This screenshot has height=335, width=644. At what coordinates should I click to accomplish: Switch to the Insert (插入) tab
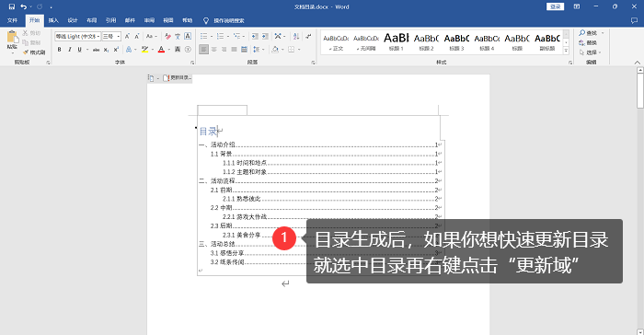pyautogui.click(x=53, y=20)
